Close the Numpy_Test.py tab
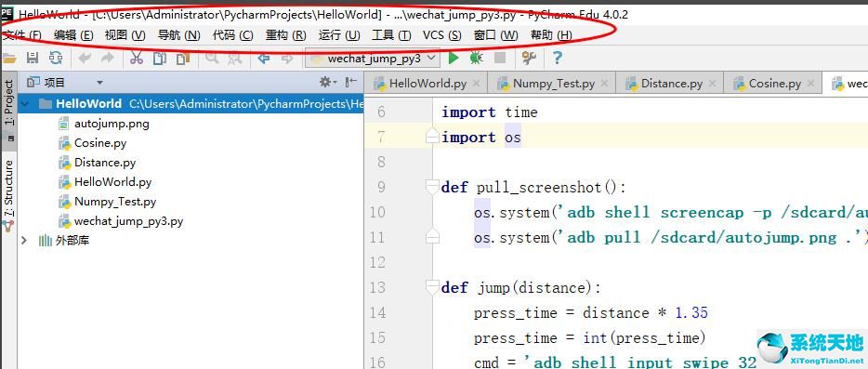Viewport: 868px width, 369px height. click(x=604, y=84)
